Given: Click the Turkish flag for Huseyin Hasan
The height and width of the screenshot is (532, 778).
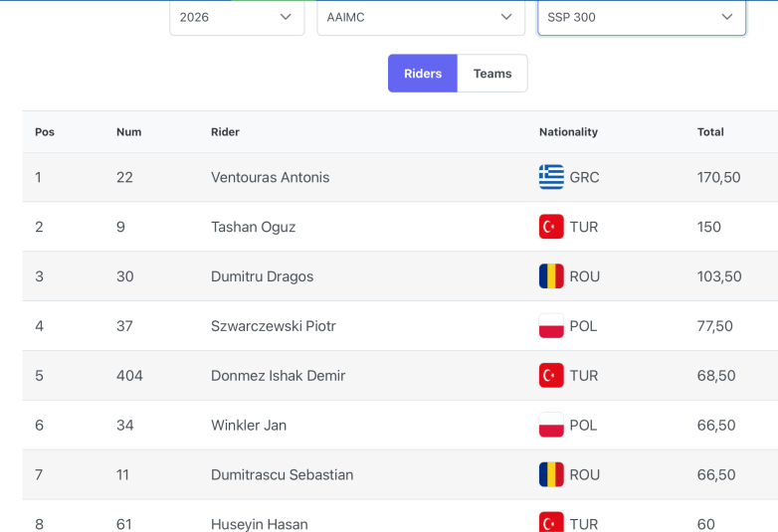Looking at the screenshot, I should [551, 522].
